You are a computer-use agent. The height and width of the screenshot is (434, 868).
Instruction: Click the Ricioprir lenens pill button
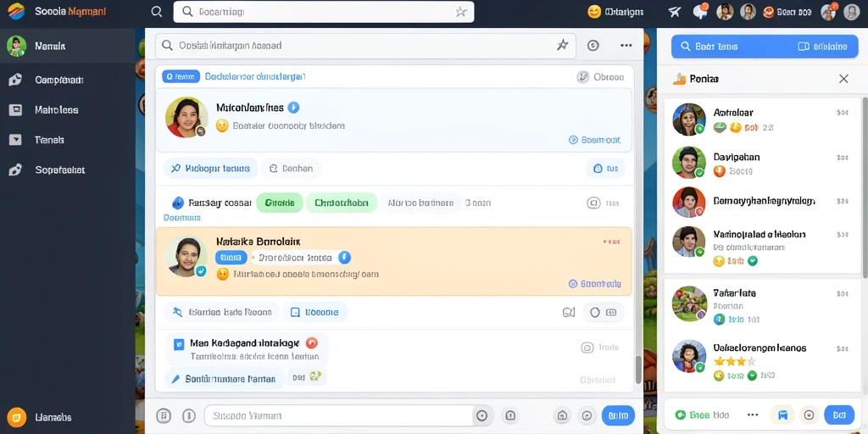coord(210,169)
